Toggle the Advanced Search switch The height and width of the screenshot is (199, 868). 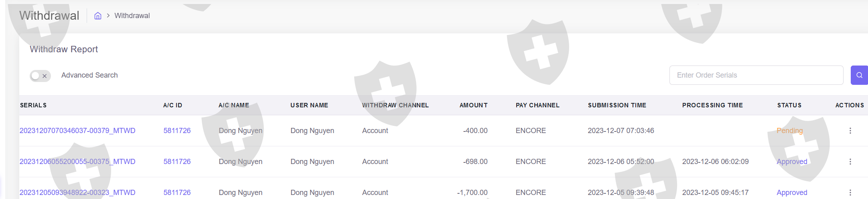click(40, 76)
